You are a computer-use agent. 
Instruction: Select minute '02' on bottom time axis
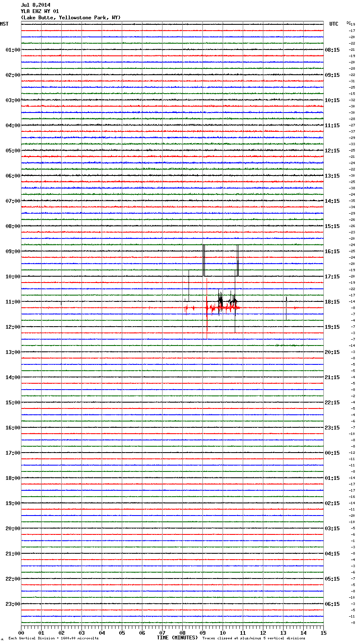tap(61, 633)
